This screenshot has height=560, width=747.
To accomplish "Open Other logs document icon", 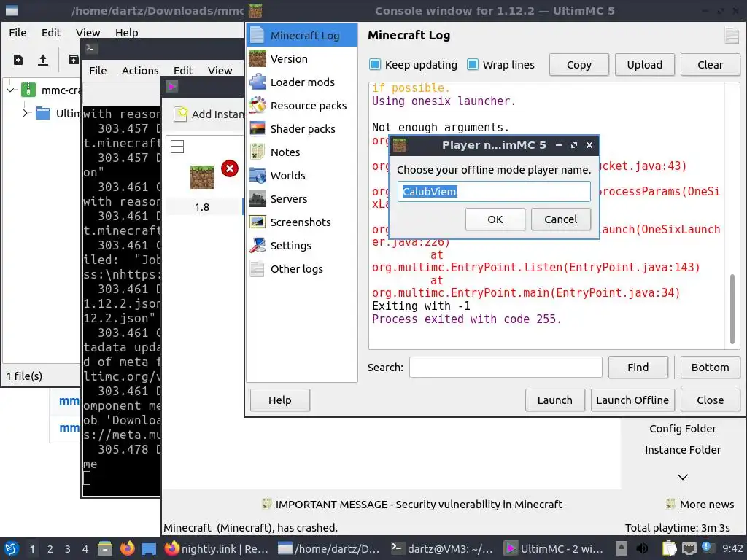I will [258, 268].
